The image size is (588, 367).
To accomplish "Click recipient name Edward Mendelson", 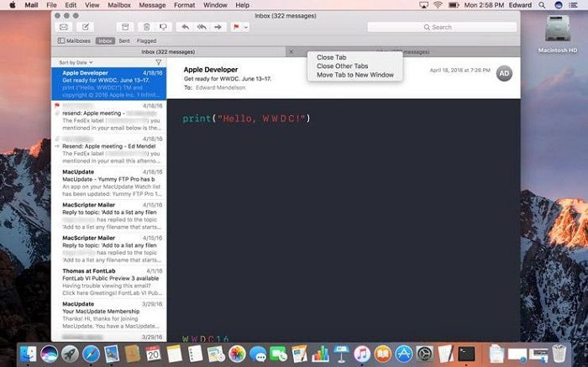I will point(220,87).
